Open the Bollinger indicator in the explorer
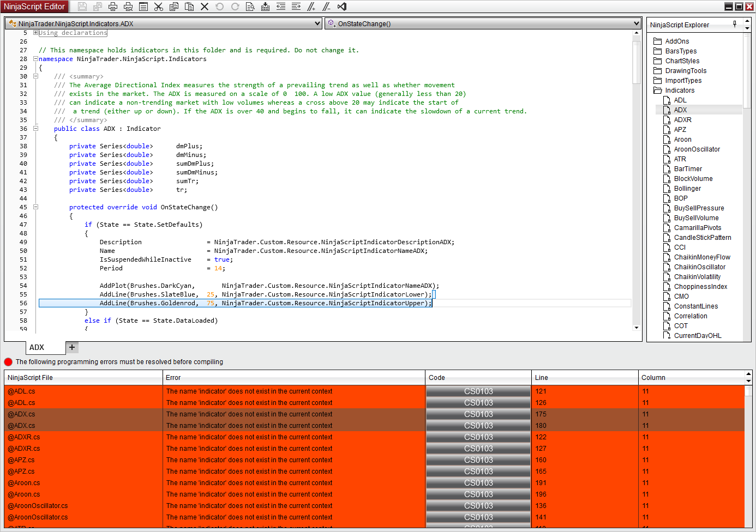The width and height of the screenshot is (756, 532). (x=687, y=189)
